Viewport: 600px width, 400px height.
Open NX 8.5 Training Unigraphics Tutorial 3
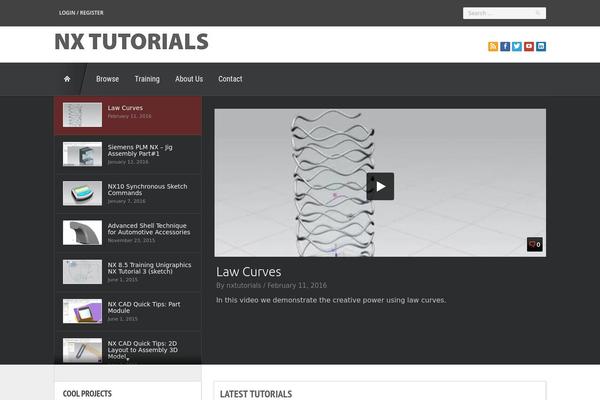pos(128,272)
